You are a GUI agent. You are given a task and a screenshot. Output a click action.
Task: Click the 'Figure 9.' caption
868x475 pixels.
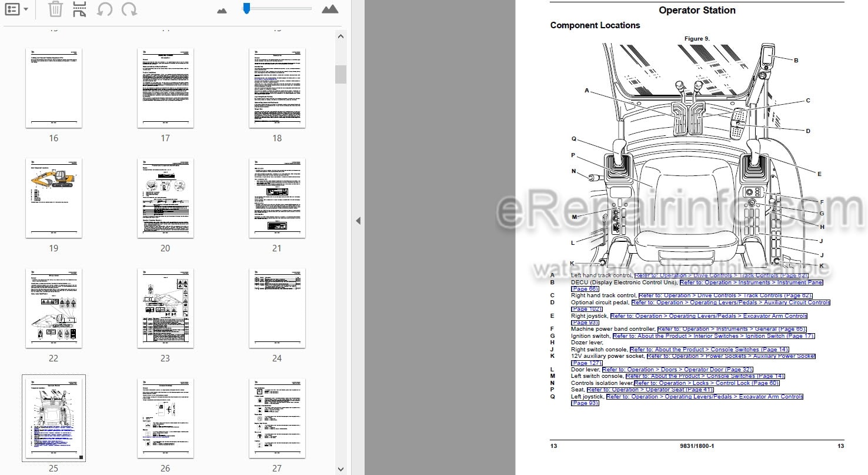click(x=697, y=39)
